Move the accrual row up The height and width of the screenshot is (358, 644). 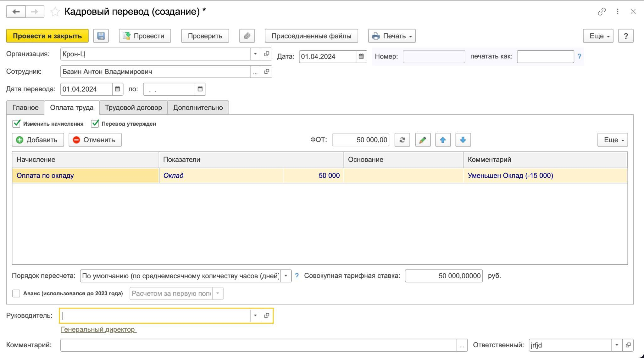pos(443,140)
